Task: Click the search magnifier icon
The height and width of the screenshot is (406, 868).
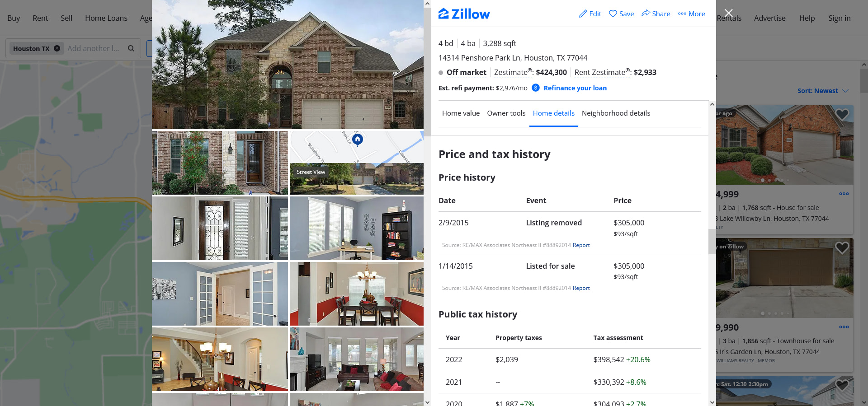Action: [131, 48]
